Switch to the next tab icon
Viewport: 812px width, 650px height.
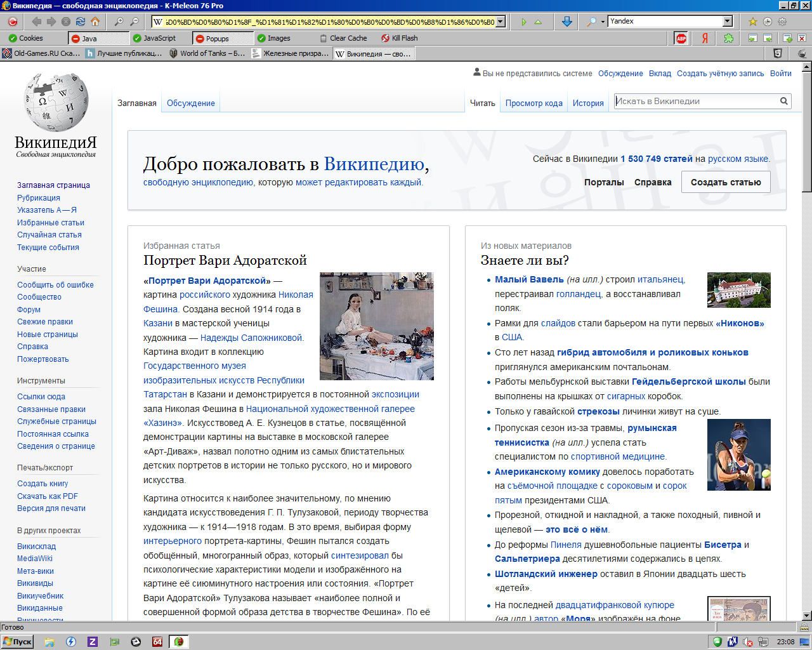tap(768, 38)
